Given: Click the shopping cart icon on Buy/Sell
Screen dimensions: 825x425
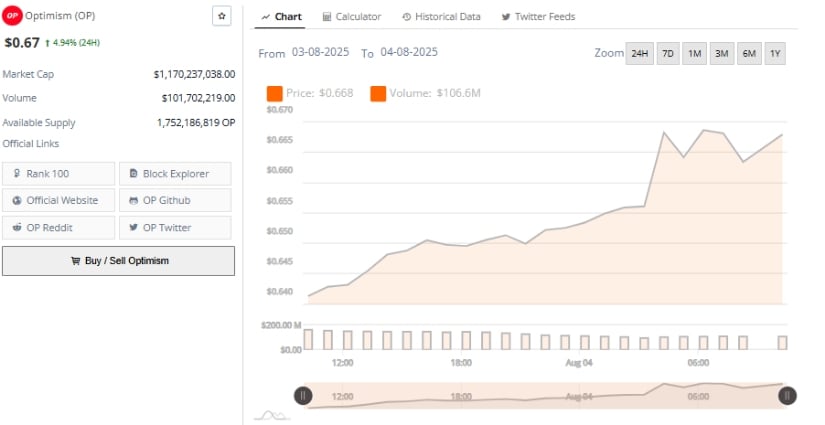Looking at the screenshot, I should pos(75,261).
